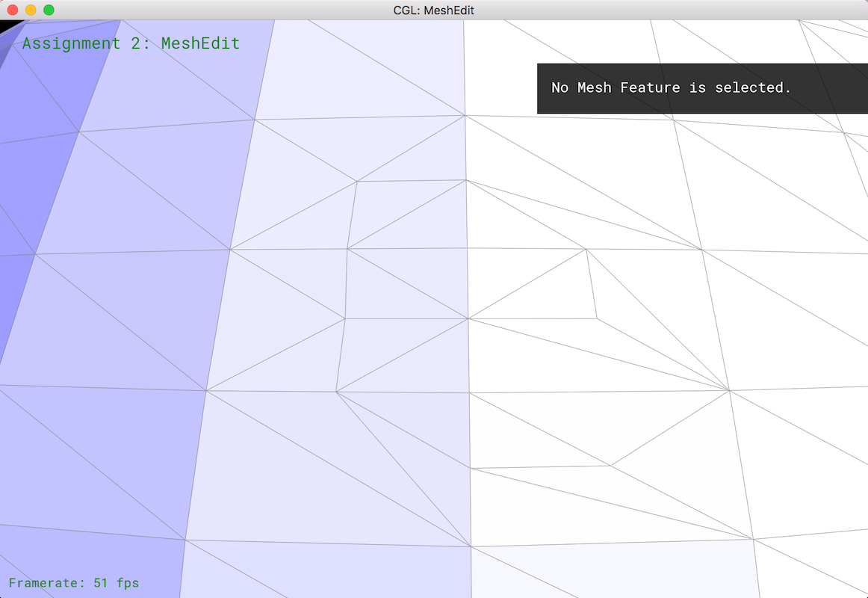Image resolution: width=868 pixels, height=598 pixels.
Task: Click the green zoom window button
Action: [49, 10]
